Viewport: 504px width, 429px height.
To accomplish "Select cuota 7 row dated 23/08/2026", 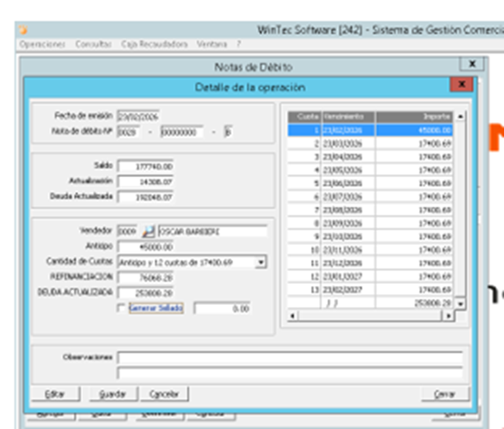I will pos(370,210).
